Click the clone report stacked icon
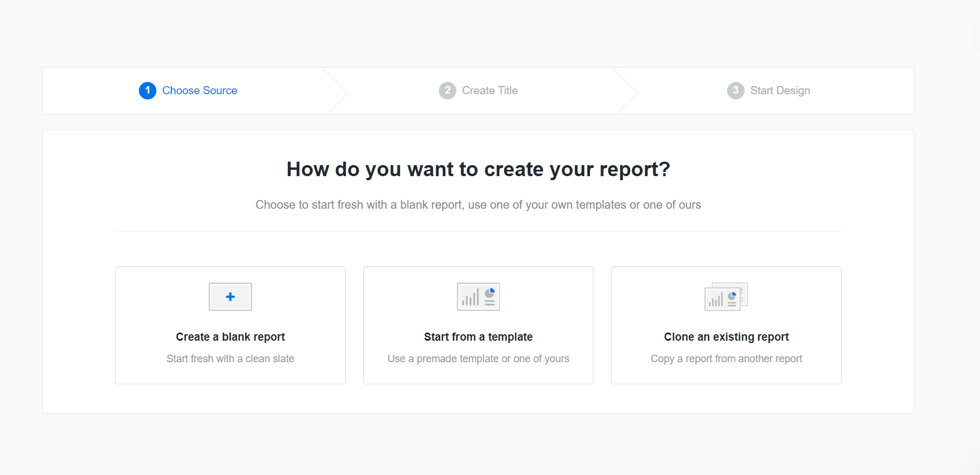980x475 pixels. coord(726,297)
